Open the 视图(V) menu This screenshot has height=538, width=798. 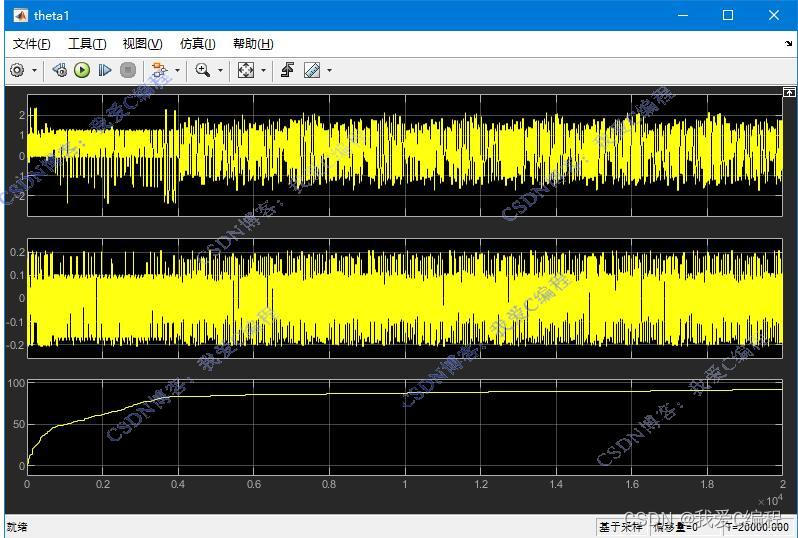(142, 44)
